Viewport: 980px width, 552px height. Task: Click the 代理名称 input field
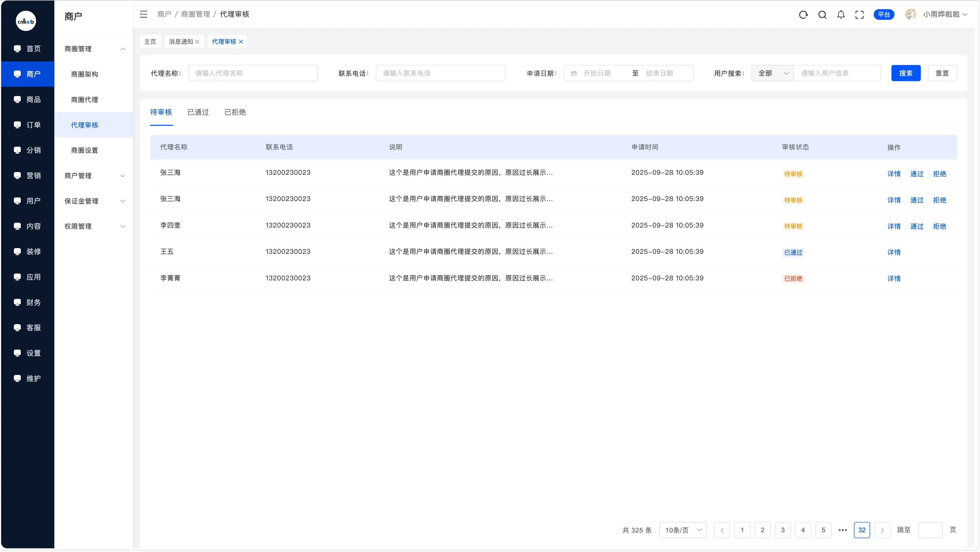point(253,73)
